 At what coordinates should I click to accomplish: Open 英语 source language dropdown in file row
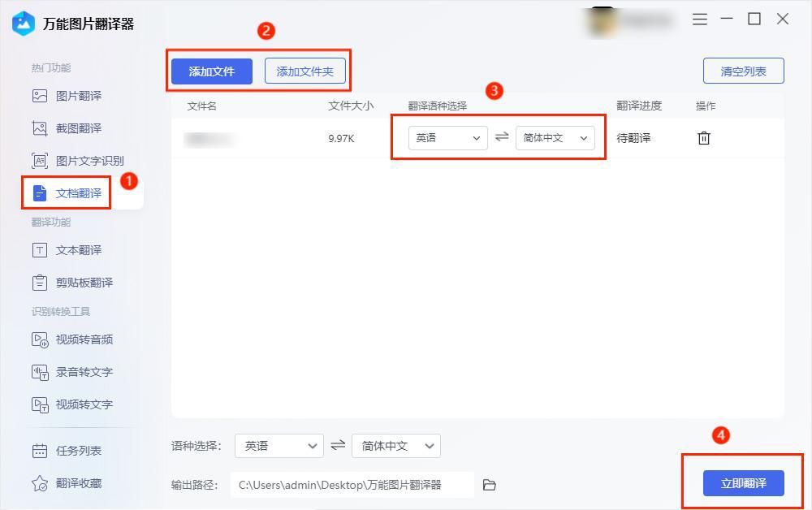coord(446,138)
